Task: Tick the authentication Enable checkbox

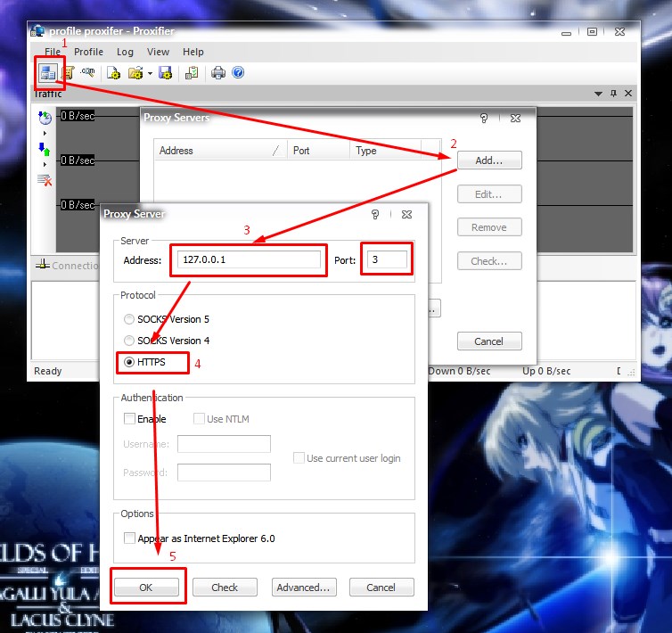Action: [129, 418]
